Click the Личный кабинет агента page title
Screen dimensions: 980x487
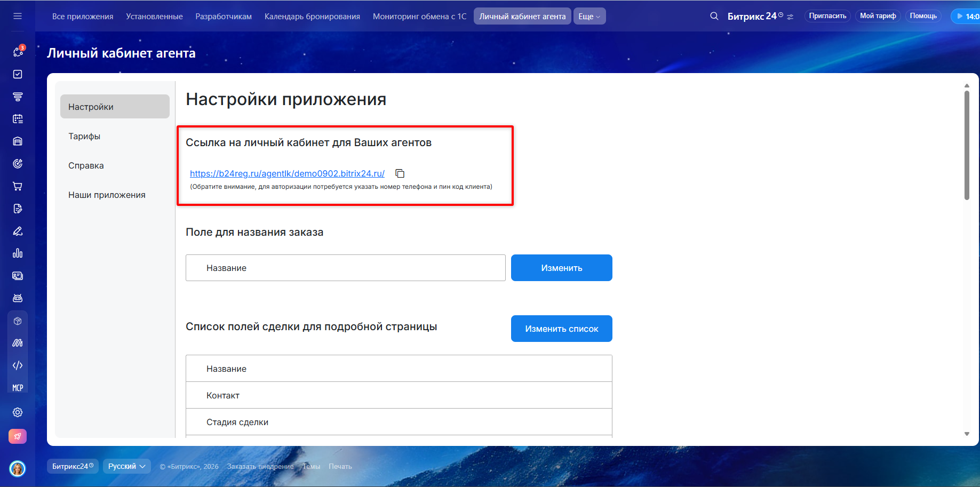(121, 53)
